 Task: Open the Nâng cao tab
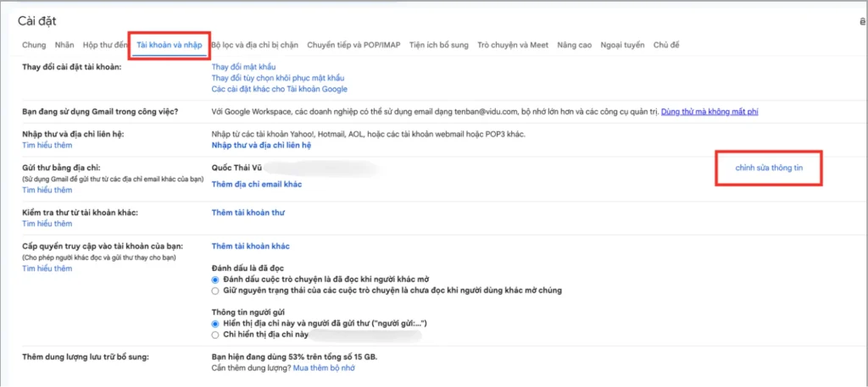pos(575,46)
